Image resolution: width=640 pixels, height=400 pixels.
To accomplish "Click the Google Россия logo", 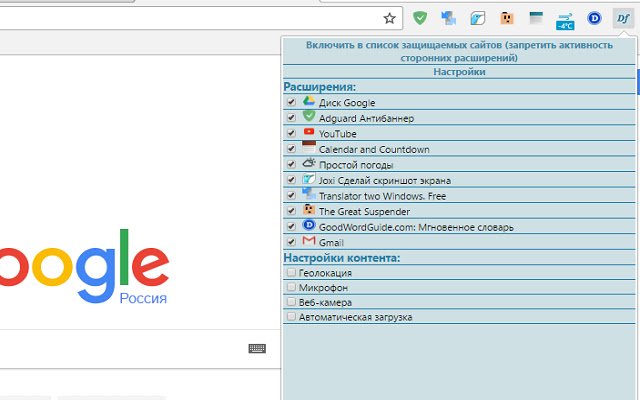I will (84, 265).
